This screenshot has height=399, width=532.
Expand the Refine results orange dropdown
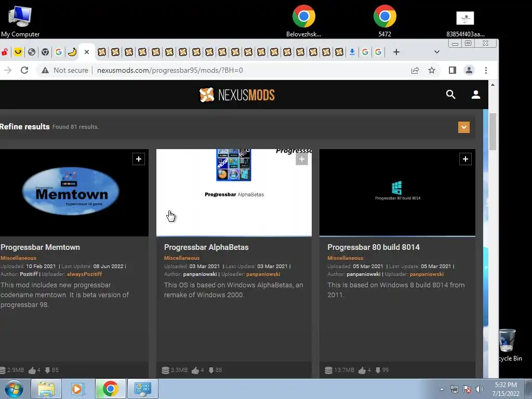pos(464,127)
